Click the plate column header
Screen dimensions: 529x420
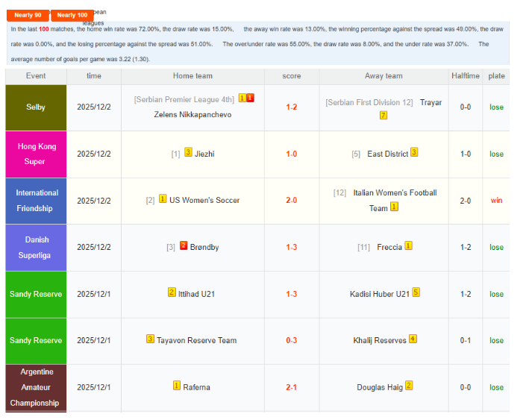click(x=496, y=76)
